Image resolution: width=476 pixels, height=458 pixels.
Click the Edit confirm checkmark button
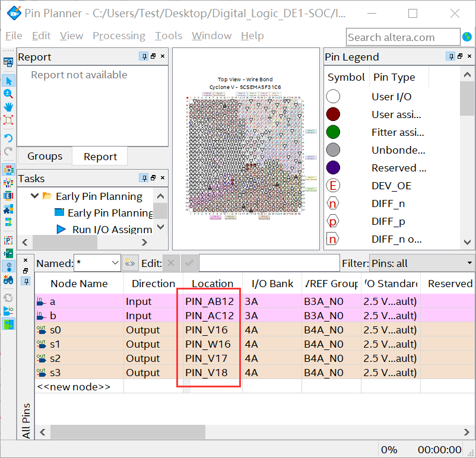(189, 263)
